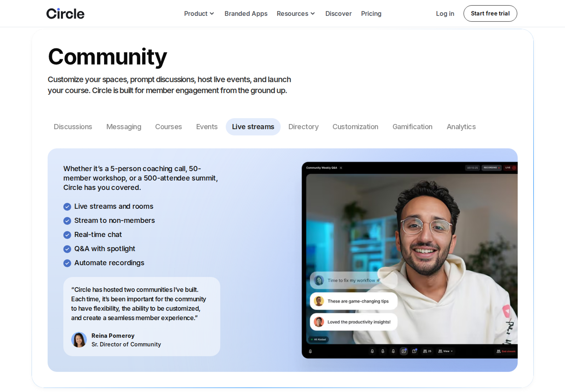
Task: Click check icon beside Real-time chat
Action: [67, 235]
